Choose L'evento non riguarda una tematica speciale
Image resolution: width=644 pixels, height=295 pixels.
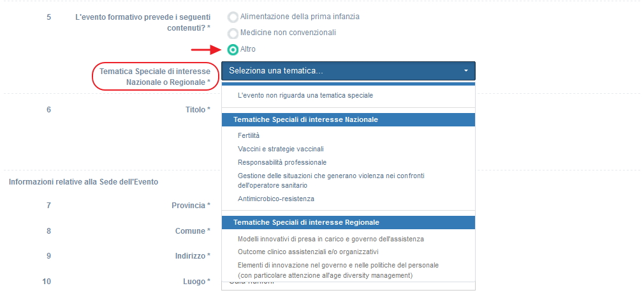point(305,95)
